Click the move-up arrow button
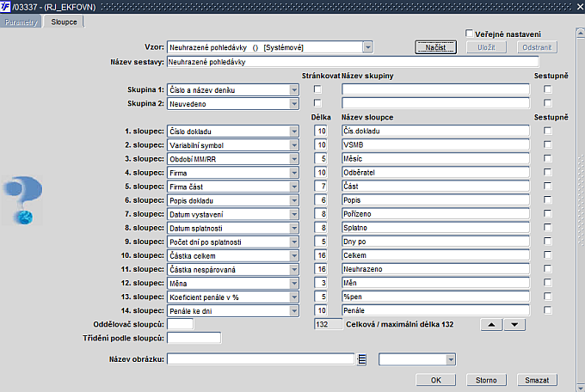 tap(491, 324)
